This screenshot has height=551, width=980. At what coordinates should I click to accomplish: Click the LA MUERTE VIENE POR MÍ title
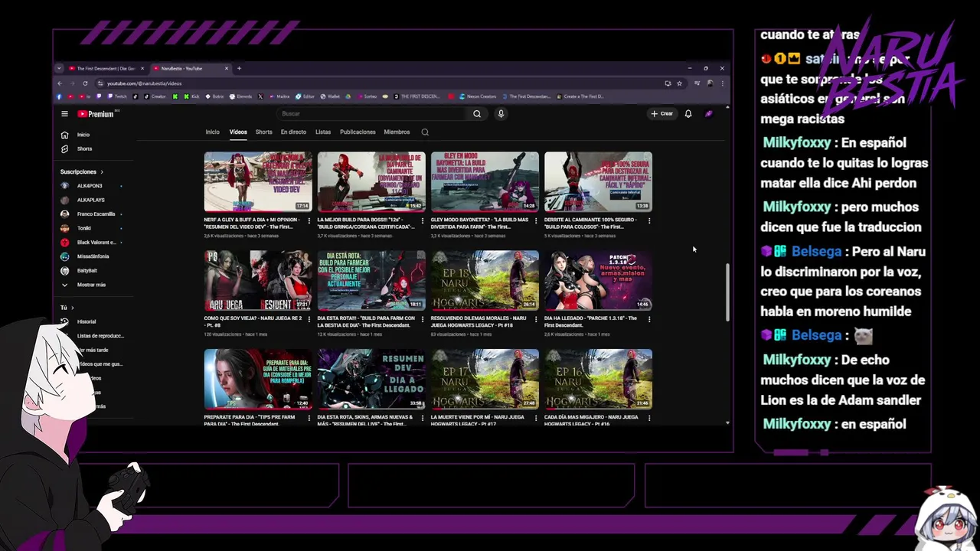click(x=479, y=420)
